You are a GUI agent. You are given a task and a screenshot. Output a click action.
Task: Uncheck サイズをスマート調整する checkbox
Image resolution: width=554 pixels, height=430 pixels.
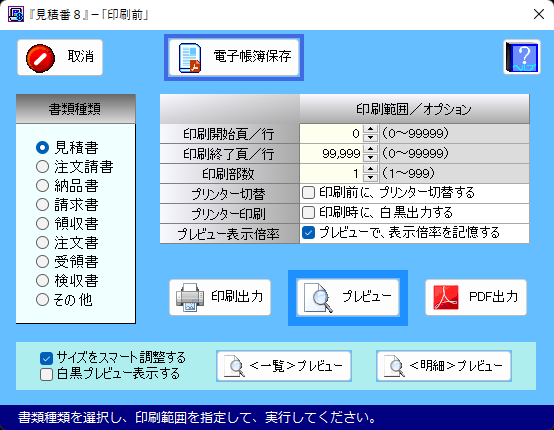click(x=46, y=358)
